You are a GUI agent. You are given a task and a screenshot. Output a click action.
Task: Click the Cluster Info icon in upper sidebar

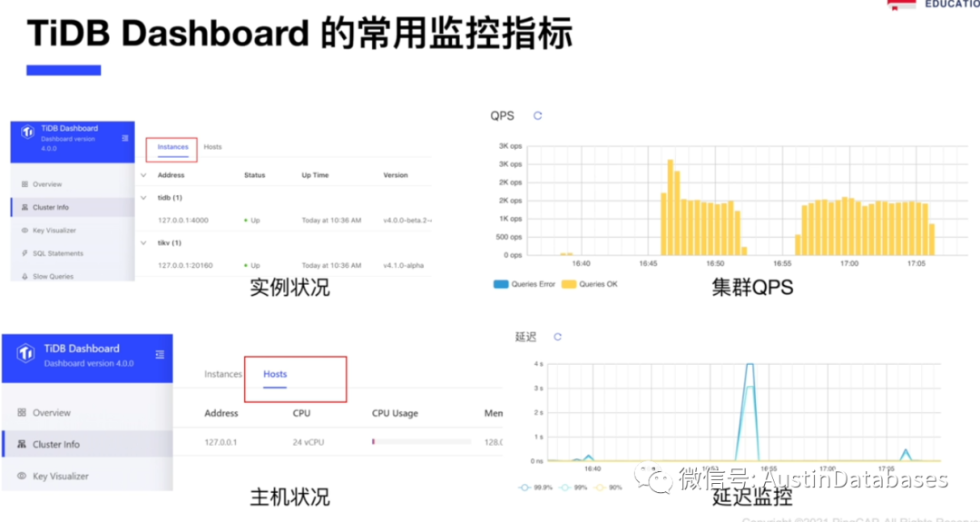(25, 207)
